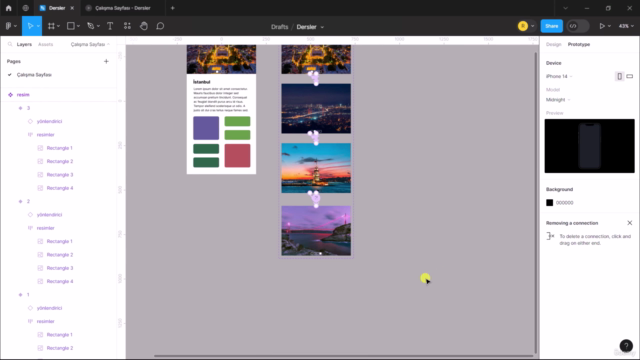Click Drafts breadcrumb link
640x360 pixels.
click(x=280, y=27)
